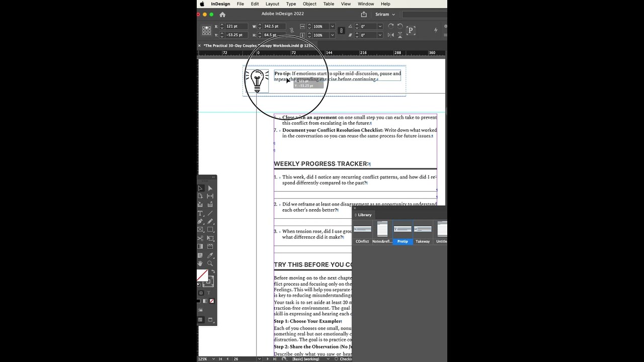Click the Home icon in title bar

[x=222, y=15]
